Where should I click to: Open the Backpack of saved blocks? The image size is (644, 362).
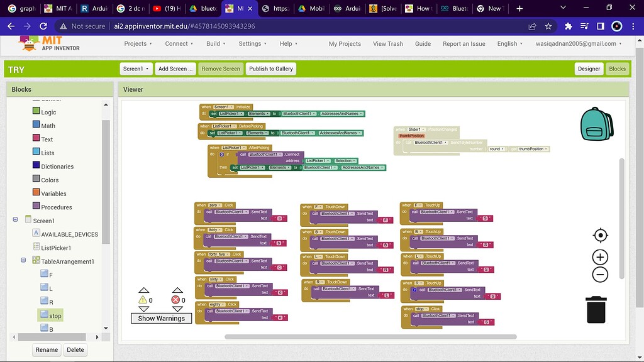(x=596, y=124)
